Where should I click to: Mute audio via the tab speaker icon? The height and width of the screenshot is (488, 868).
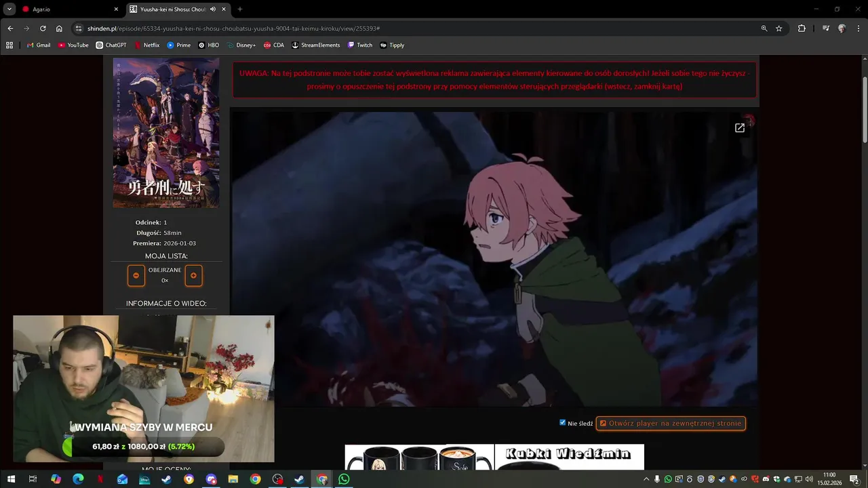[x=213, y=9]
